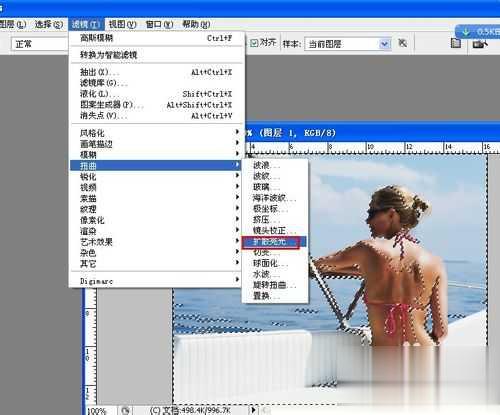Screen dimensions: 500x415
Task: Click the document title bar (图层 1, RGB/8)
Action: [x=373, y=133]
